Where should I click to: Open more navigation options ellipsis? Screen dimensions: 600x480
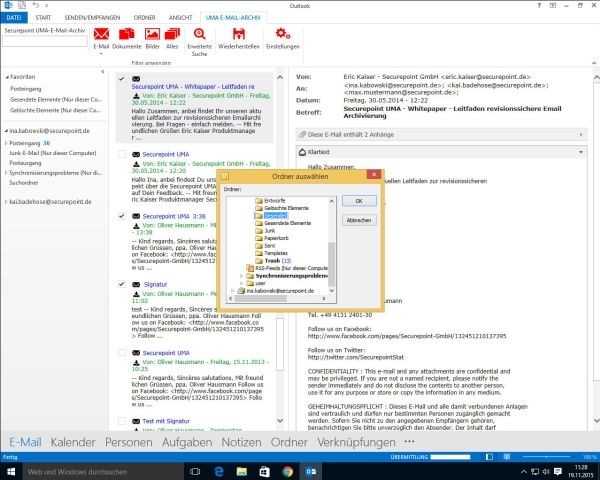(x=409, y=441)
